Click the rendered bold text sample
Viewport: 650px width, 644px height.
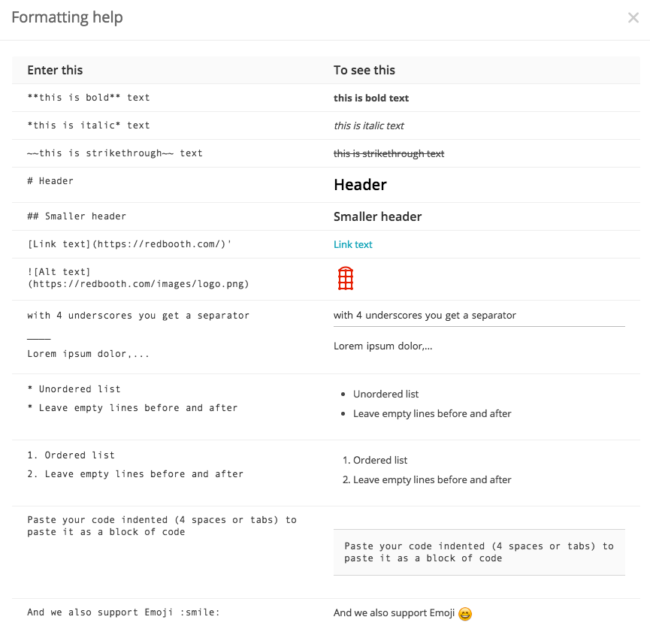(x=371, y=98)
